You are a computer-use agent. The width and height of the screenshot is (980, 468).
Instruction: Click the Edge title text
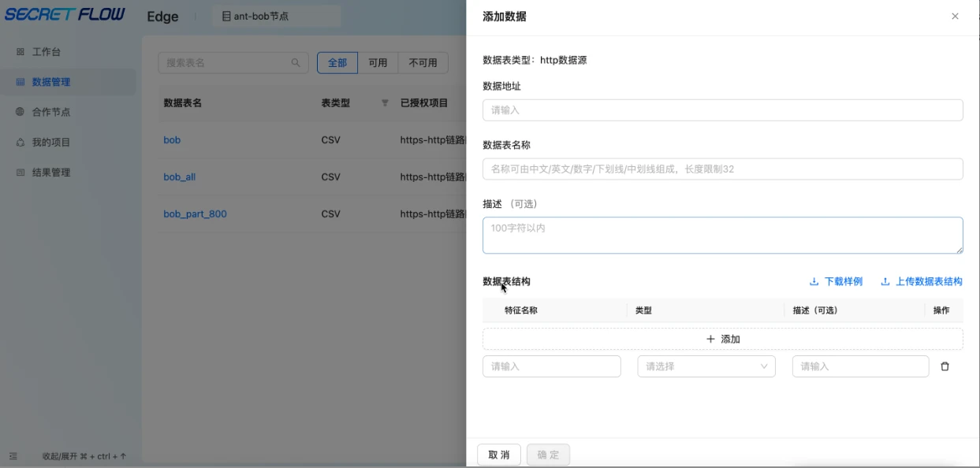tap(163, 17)
